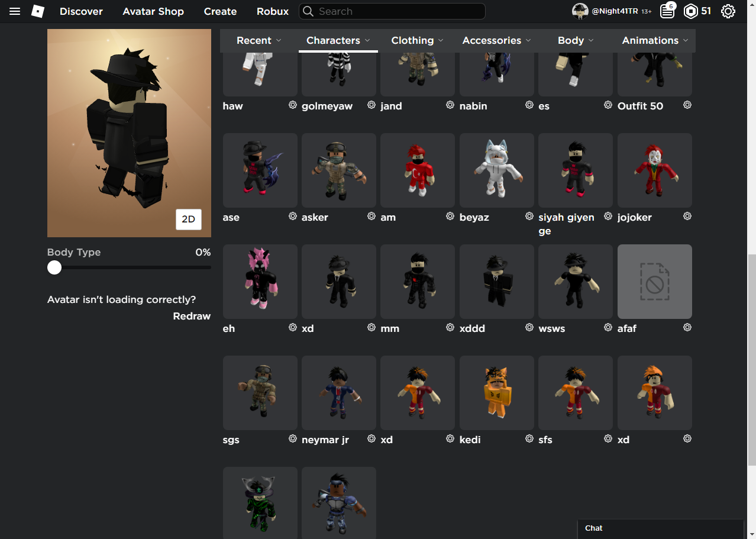This screenshot has width=756, height=539.
Task: Open settings gear for outfit golmeyaw
Action: (x=371, y=105)
